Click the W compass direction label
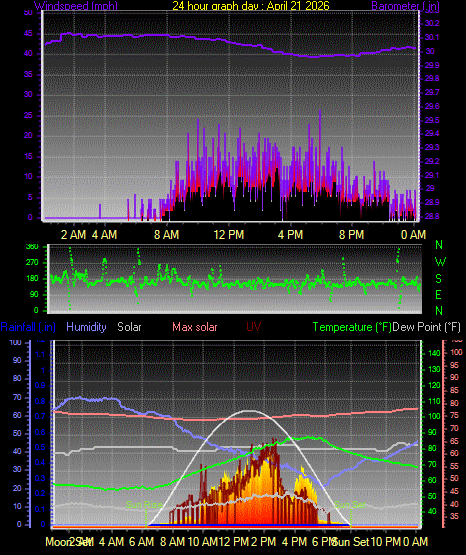 point(440,262)
